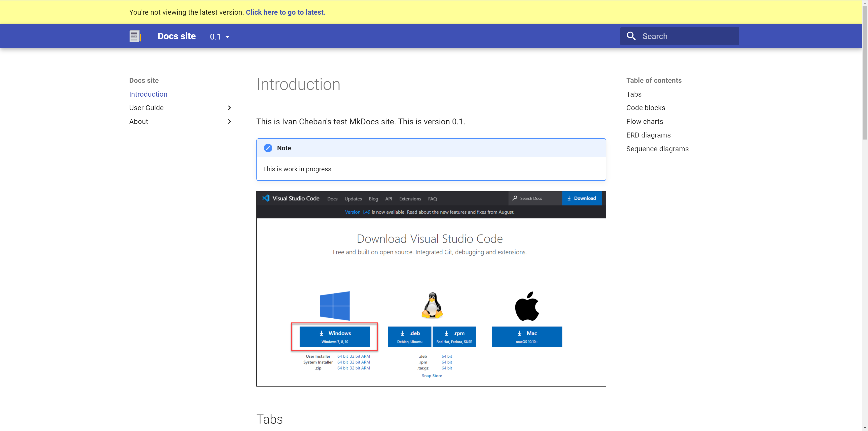Image resolution: width=868 pixels, height=431 pixels.
Task: Click 'This is work in progress.' text
Action: click(x=298, y=169)
